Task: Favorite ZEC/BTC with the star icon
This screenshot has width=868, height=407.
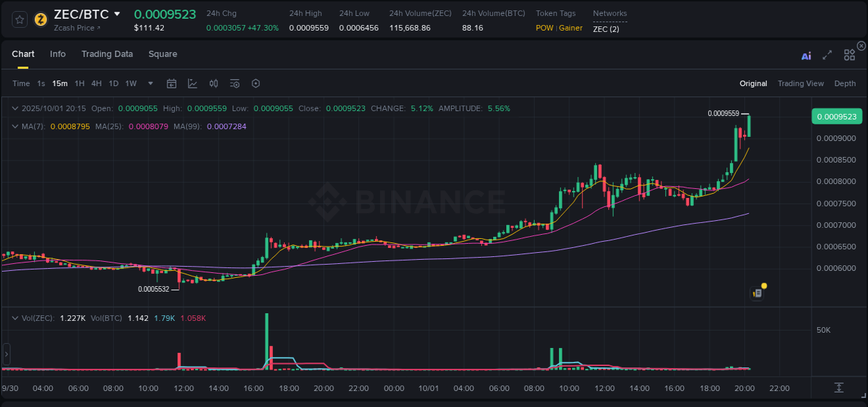Action: tap(19, 19)
